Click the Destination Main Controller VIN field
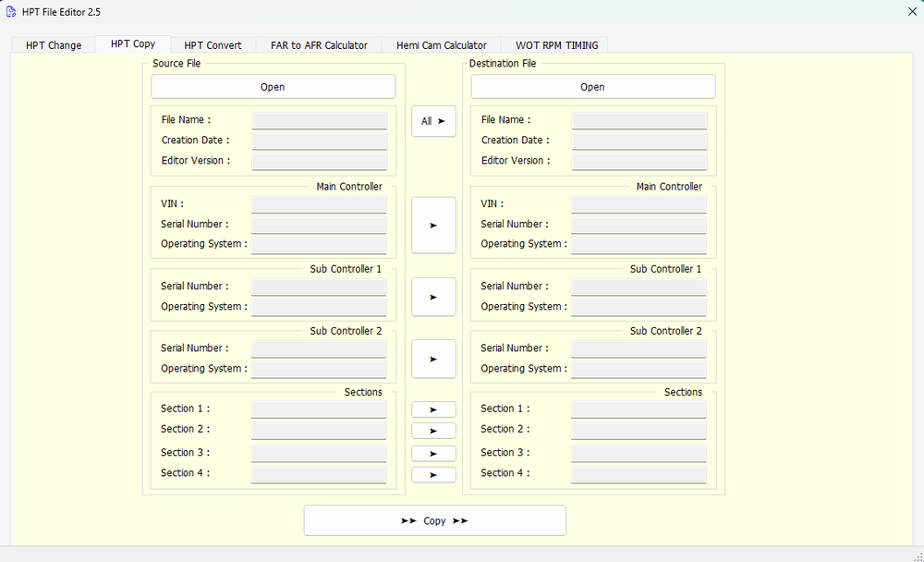The image size is (924, 562). pos(638,204)
